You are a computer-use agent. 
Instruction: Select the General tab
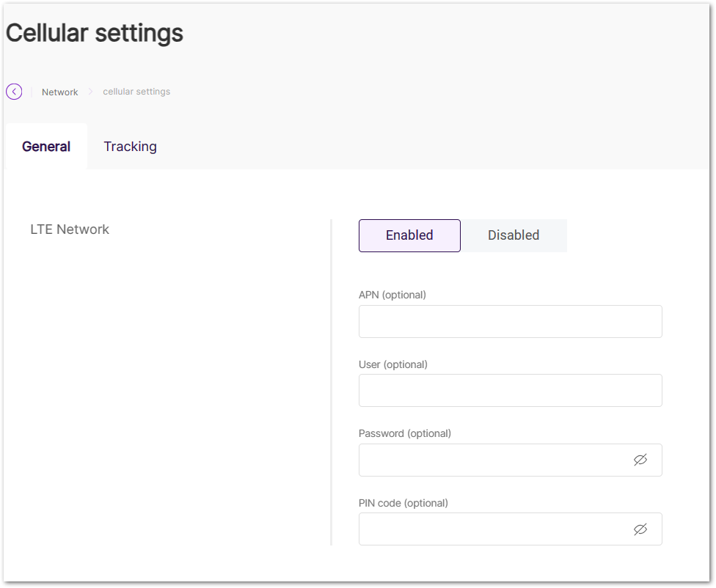(x=45, y=146)
